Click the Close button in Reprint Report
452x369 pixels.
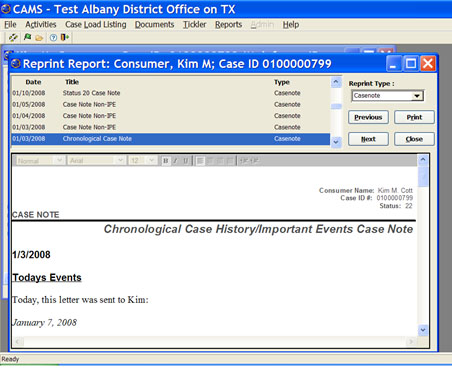[414, 139]
